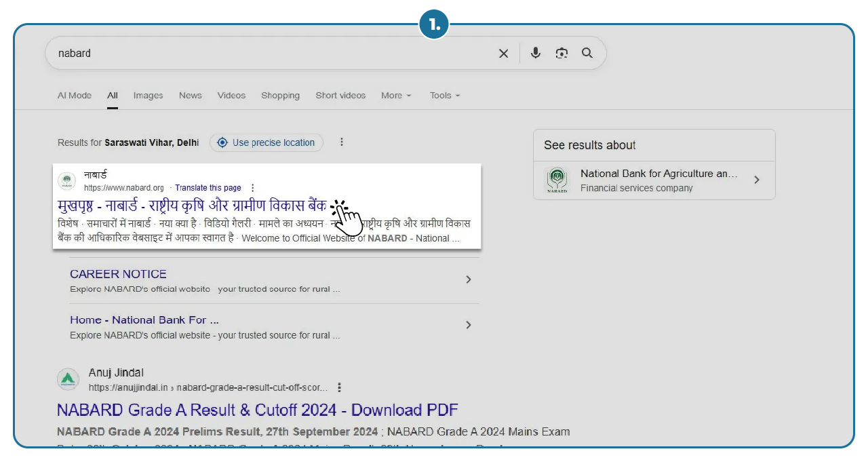Click the magnifier search icon

coord(587,53)
